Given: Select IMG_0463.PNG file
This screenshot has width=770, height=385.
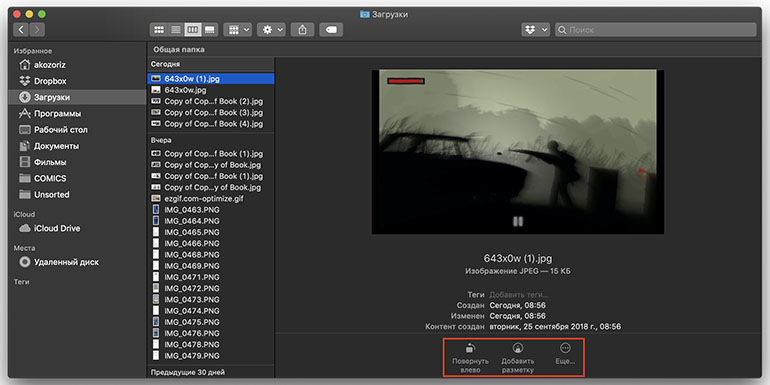Looking at the screenshot, I should coord(211,210).
